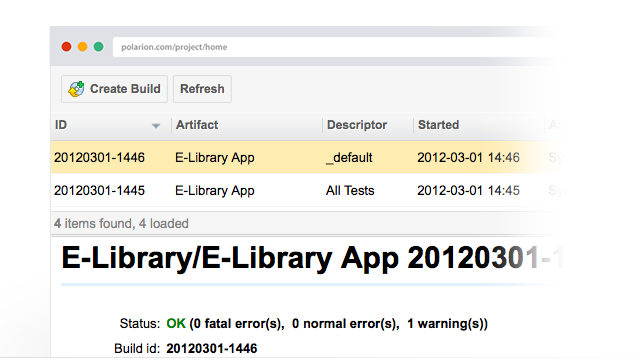Open the ID column sort arrow

click(156, 126)
